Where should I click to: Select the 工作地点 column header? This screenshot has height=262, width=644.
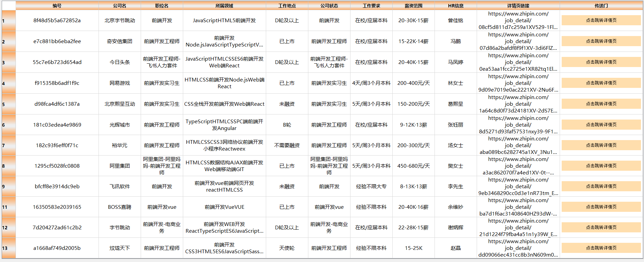click(x=287, y=6)
